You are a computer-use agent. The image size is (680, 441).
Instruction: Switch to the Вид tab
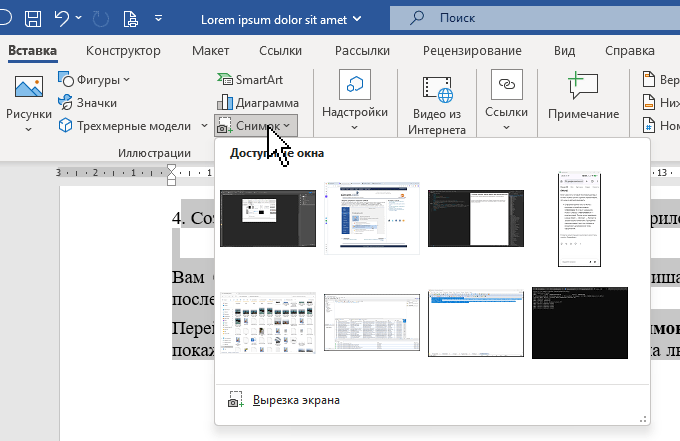coord(564,50)
